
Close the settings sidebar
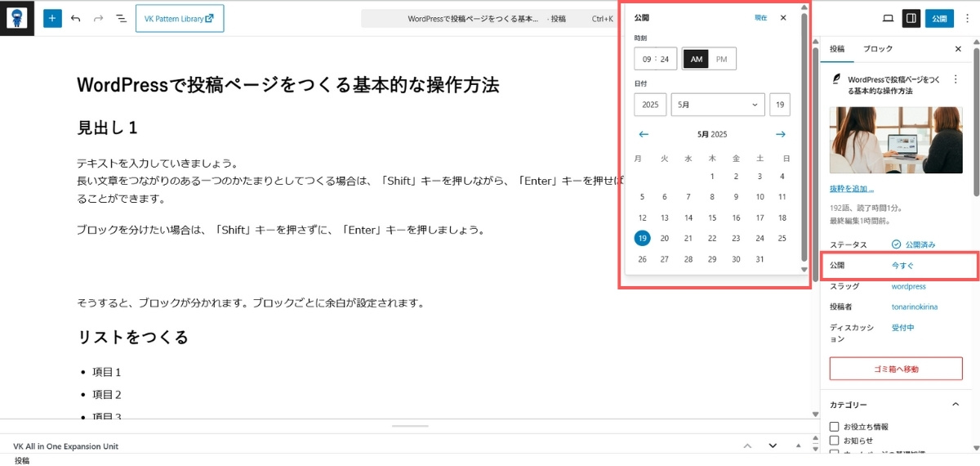pos(959,49)
